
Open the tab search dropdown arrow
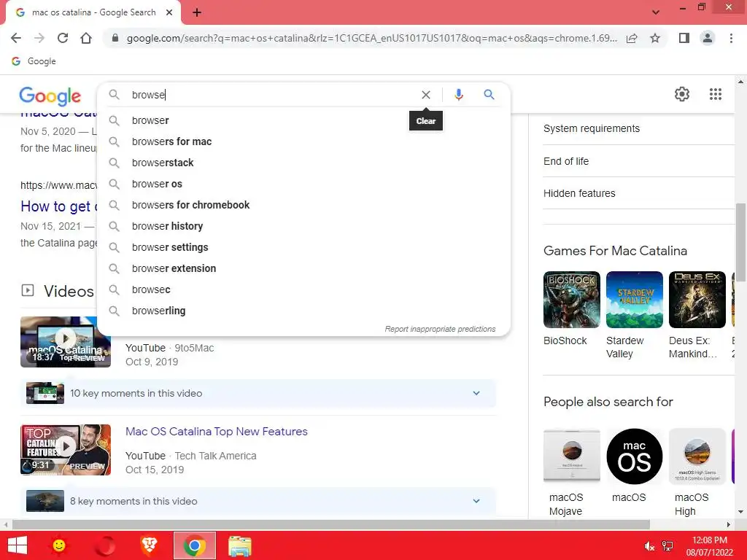pos(656,12)
